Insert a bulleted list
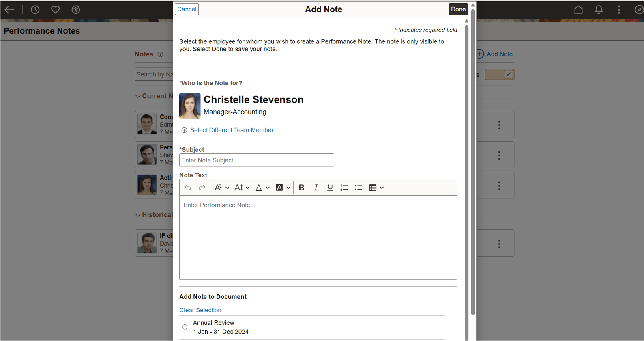Image resolution: width=644 pixels, height=341 pixels. point(358,188)
